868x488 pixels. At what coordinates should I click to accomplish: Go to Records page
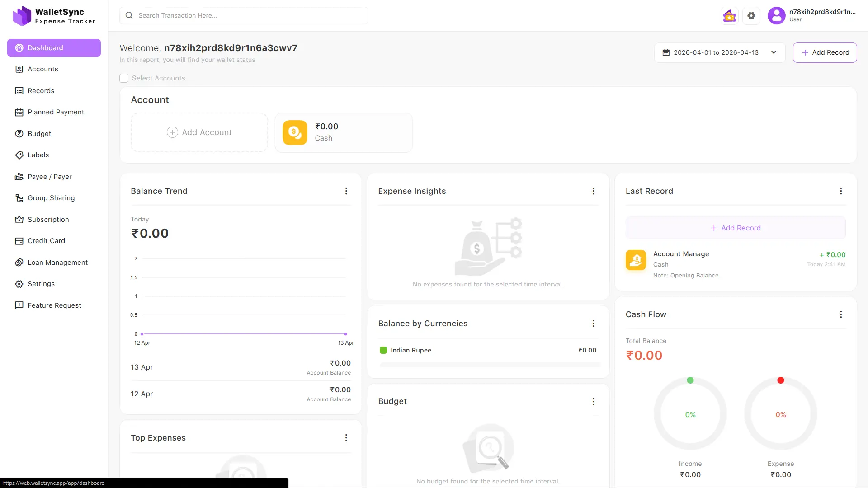point(54,91)
